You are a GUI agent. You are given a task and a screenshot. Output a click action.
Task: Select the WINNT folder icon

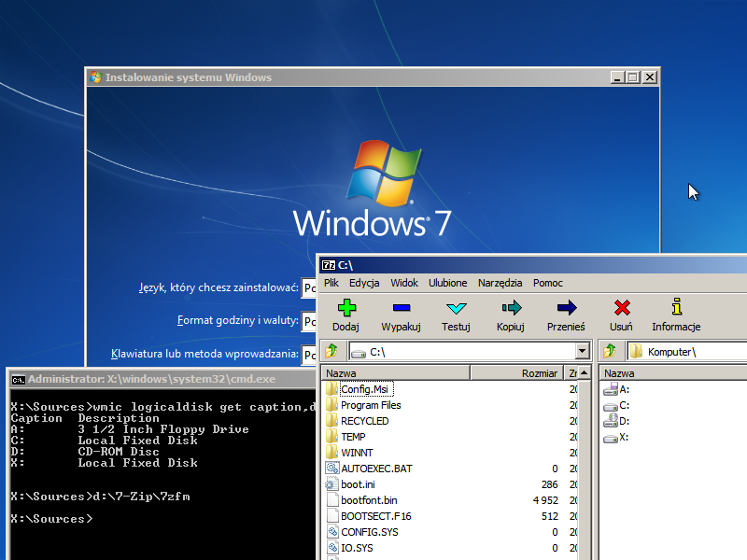[x=332, y=453]
